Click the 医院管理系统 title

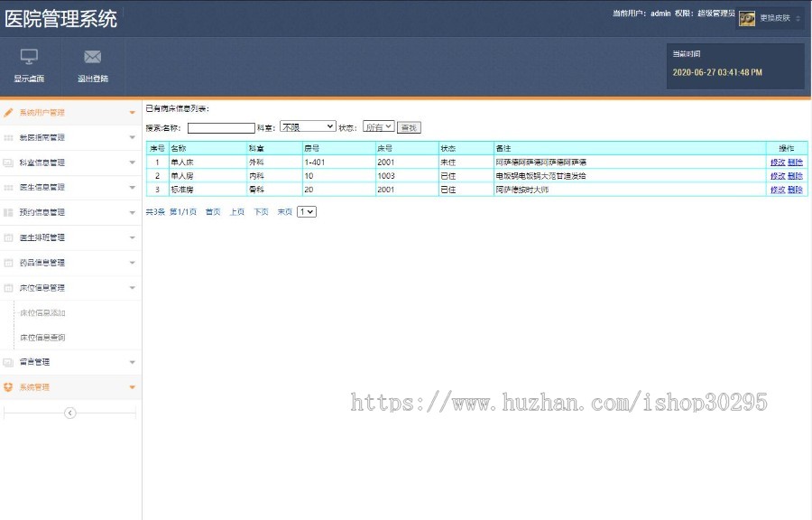coord(61,19)
